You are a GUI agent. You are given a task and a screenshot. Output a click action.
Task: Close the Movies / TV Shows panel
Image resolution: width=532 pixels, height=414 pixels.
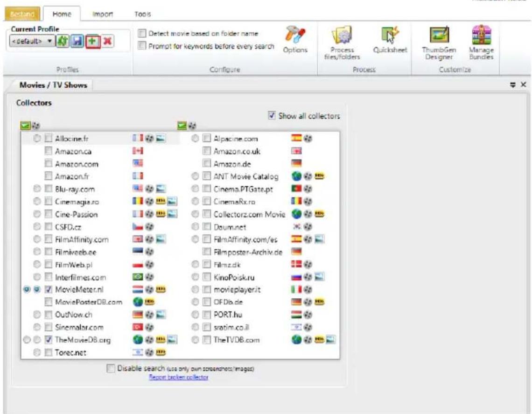524,84
